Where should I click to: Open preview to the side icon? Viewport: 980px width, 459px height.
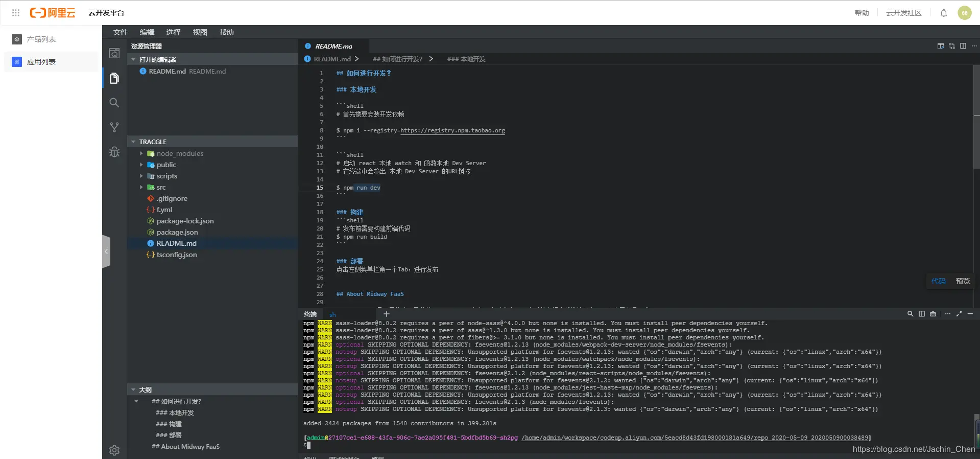pos(941,46)
